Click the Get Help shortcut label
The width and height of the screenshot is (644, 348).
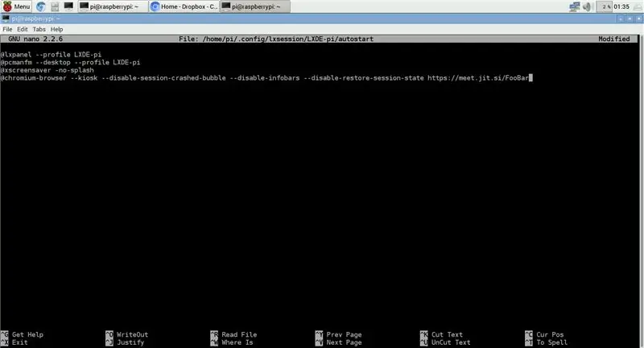click(27, 334)
